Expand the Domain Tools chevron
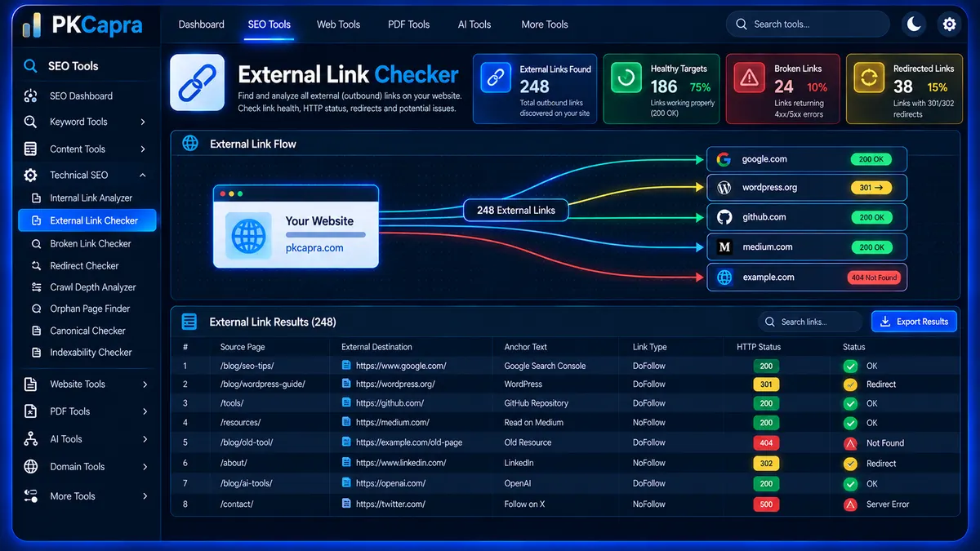This screenshot has width=980, height=551. click(x=145, y=467)
